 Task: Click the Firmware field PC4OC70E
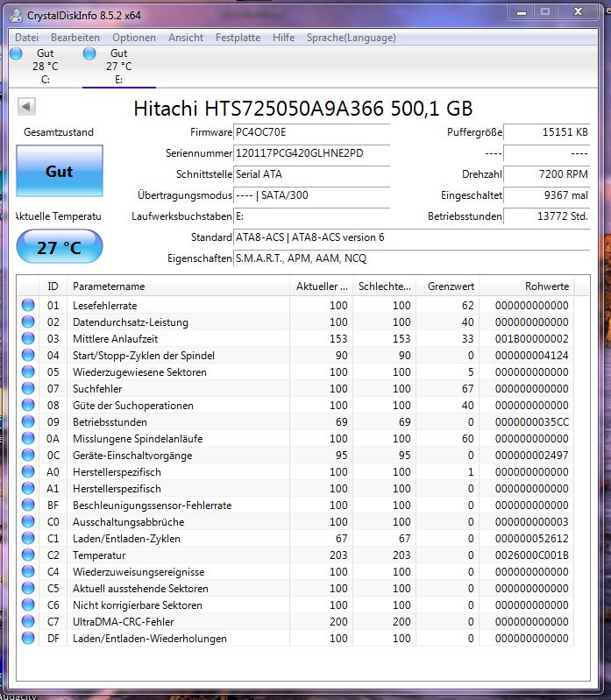point(311,132)
